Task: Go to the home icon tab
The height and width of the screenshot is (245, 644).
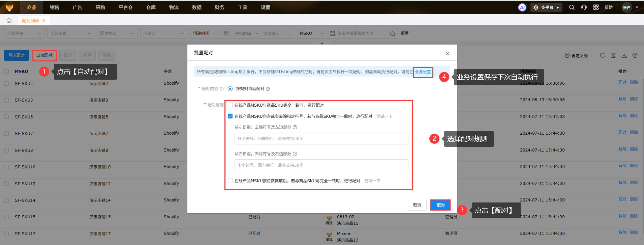Action: [x=9, y=21]
